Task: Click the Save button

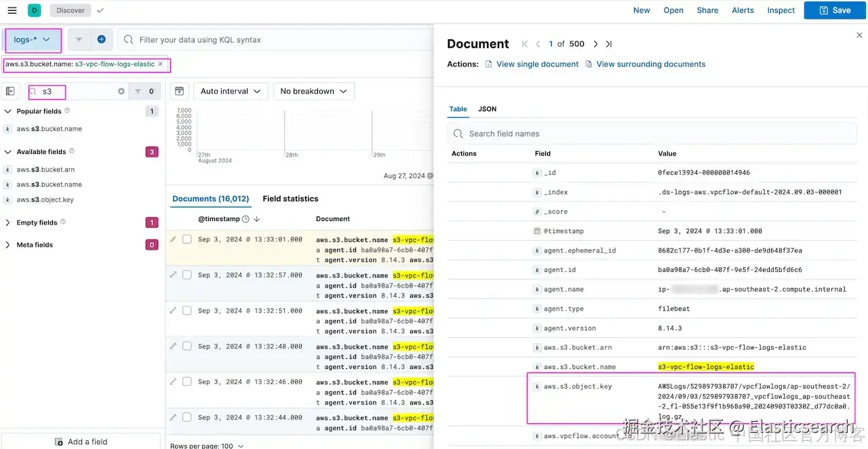Action: tap(835, 10)
